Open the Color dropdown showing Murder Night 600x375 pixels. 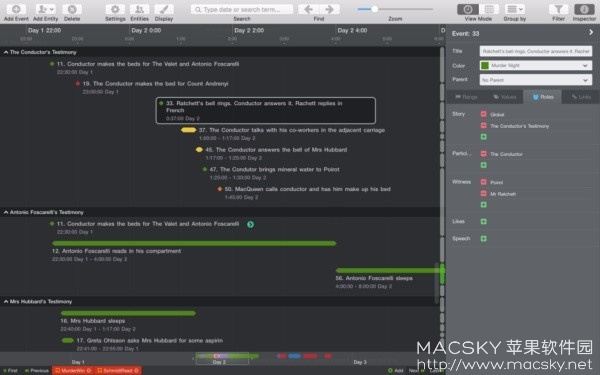(536, 65)
